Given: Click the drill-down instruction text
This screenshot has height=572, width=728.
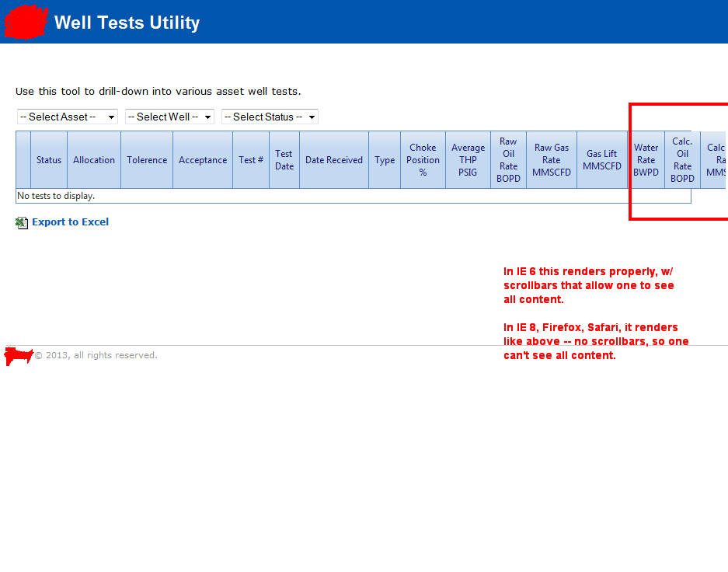Looking at the screenshot, I should 158,92.
